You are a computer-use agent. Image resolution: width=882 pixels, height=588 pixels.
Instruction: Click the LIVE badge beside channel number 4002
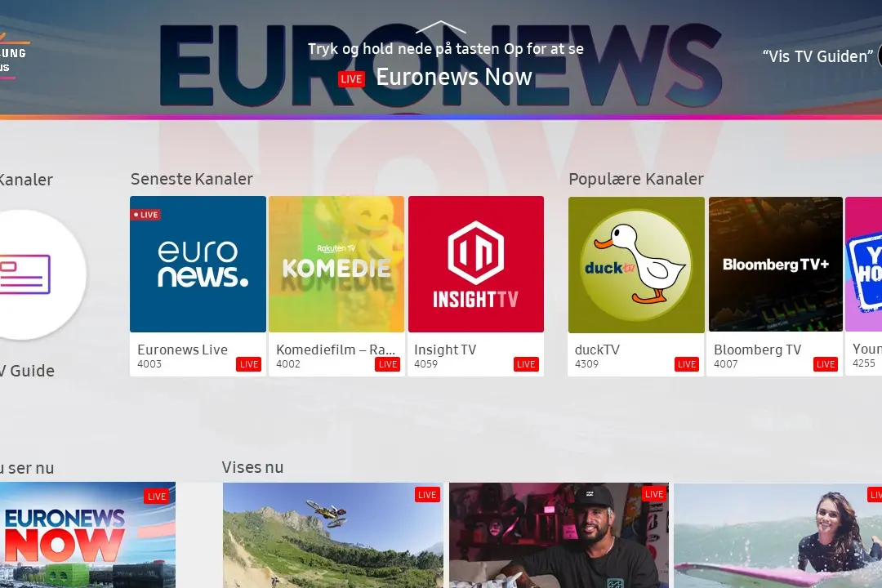click(388, 364)
